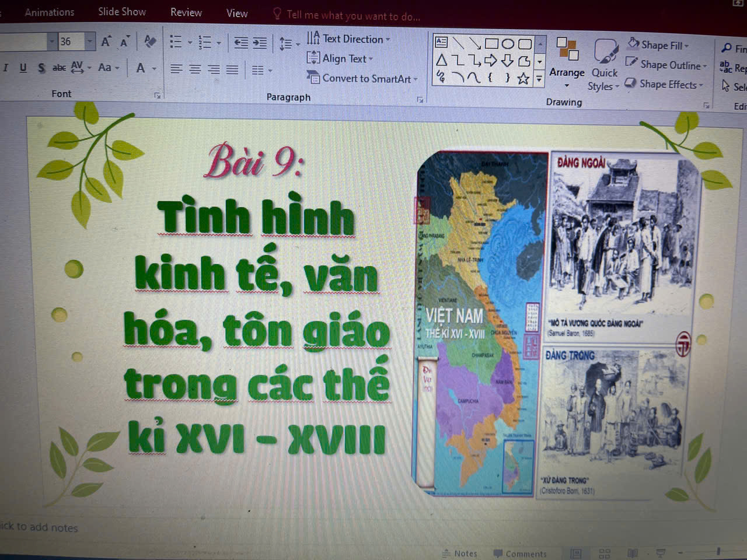Viewport: 747px width, 560px height.
Task: Toggle text shadow formatting
Action: coord(41,68)
